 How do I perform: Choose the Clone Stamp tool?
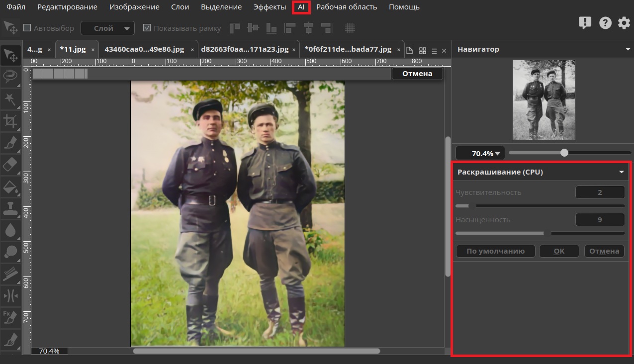click(10, 208)
